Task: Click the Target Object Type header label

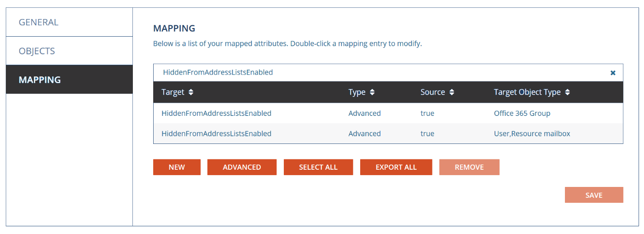Action: [x=527, y=92]
